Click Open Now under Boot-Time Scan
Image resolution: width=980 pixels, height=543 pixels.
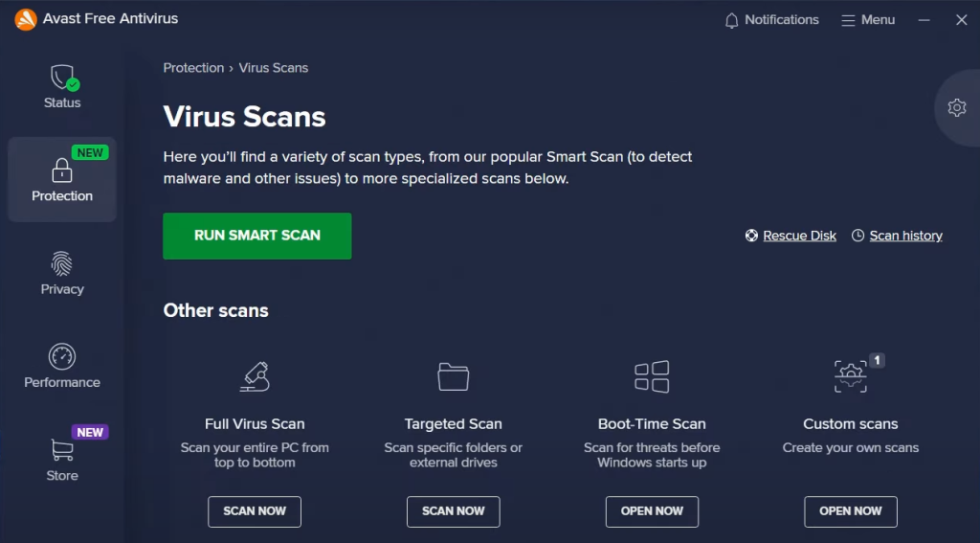[652, 511]
